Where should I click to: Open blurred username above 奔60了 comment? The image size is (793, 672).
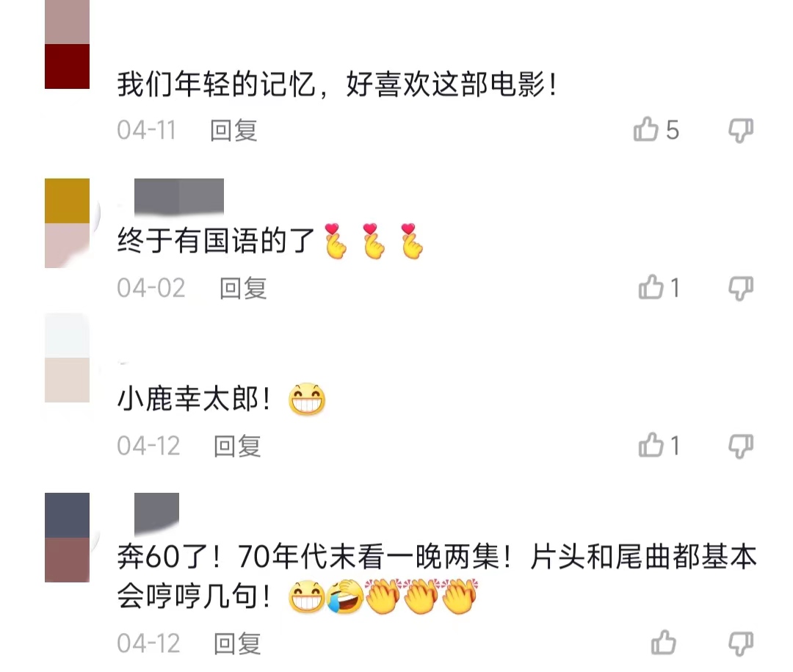157,513
